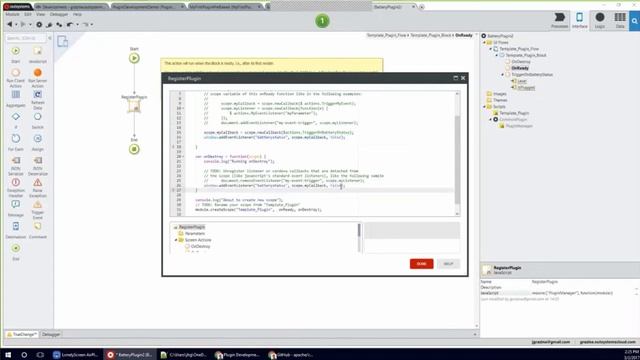
Task: Open the blue search button top right
Action: pyautogui.click(x=634, y=21)
